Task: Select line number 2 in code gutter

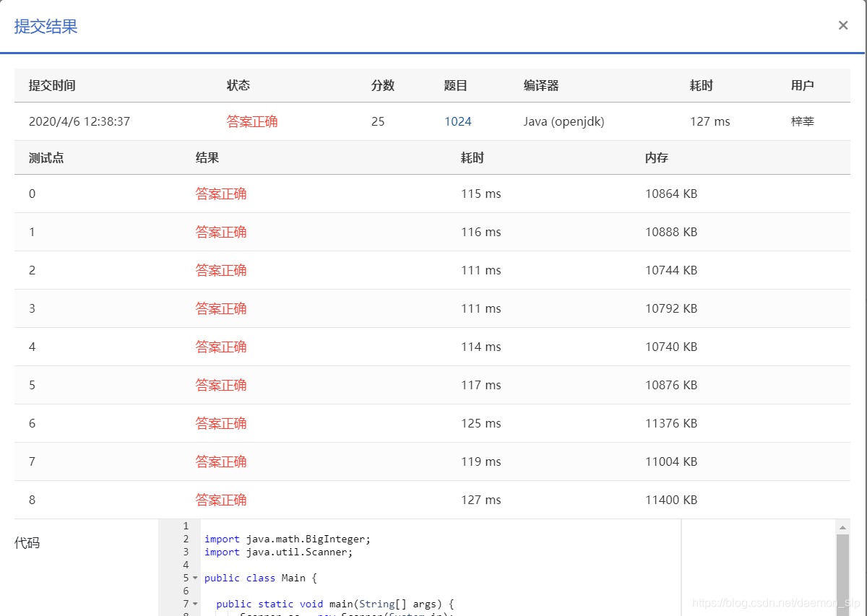Action: 186,539
